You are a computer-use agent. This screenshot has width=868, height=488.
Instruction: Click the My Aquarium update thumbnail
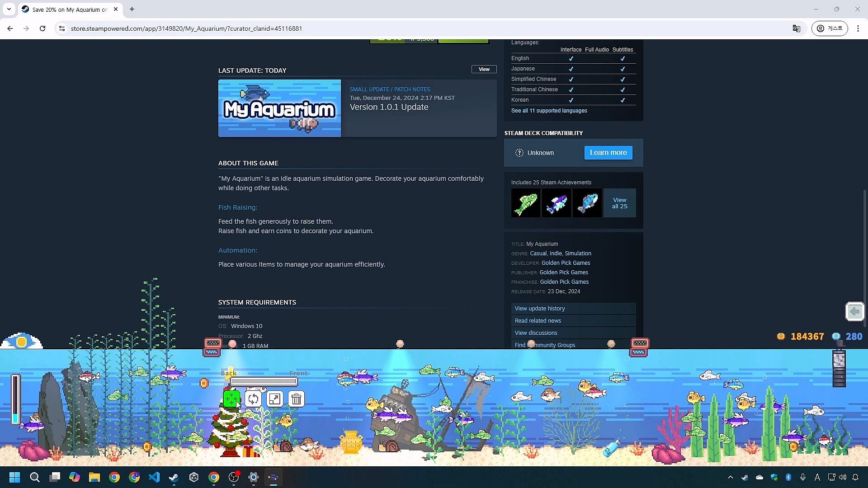(x=279, y=108)
